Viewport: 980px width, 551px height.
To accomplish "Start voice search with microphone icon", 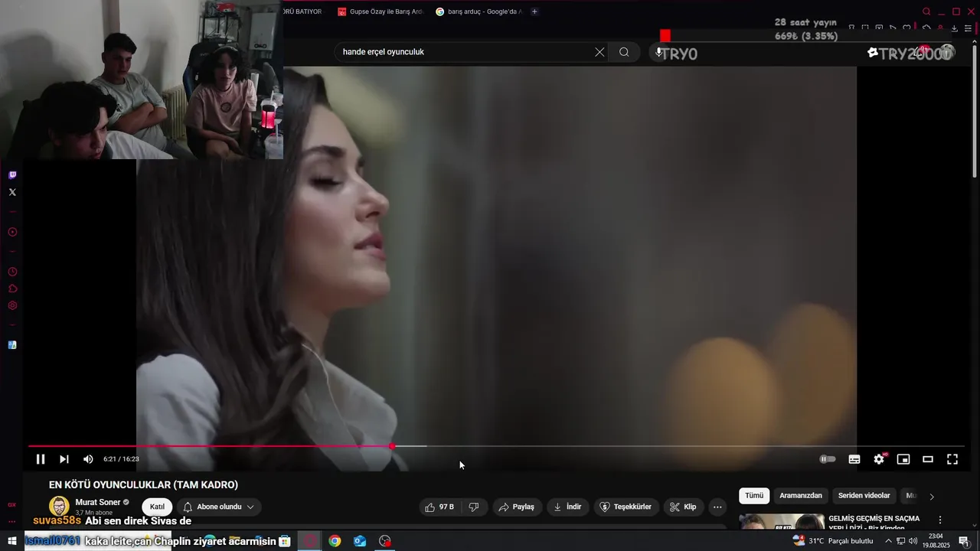I will 658,52.
